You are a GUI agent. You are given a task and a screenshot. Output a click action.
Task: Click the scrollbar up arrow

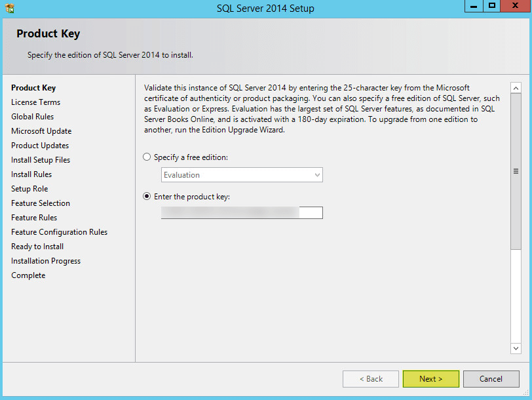pyautogui.click(x=516, y=87)
